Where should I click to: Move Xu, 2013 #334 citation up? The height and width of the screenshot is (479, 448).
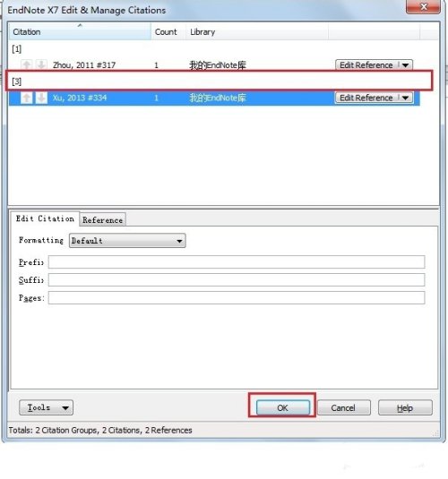pos(26,98)
